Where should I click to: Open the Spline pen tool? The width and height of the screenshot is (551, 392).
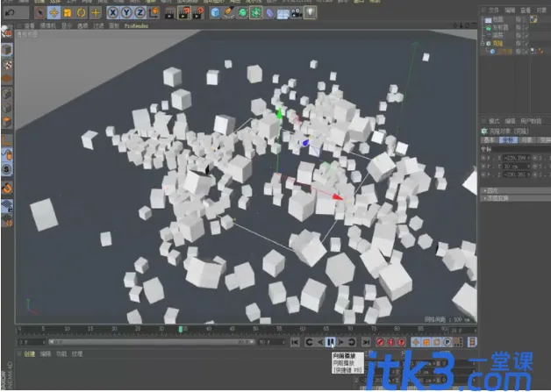click(229, 13)
